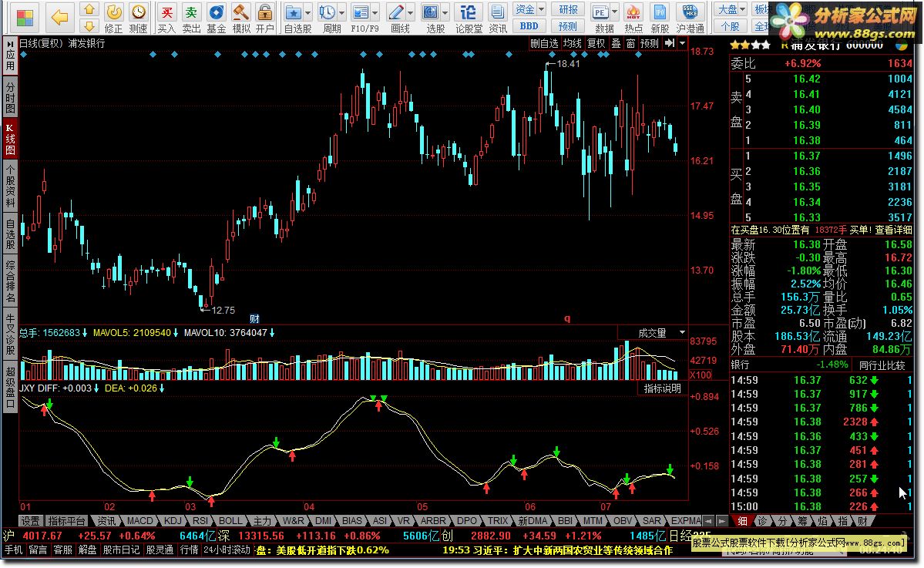This screenshot has width=924, height=568.
Task: Click the 买入 buy icon
Action: pyautogui.click(x=166, y=18)
